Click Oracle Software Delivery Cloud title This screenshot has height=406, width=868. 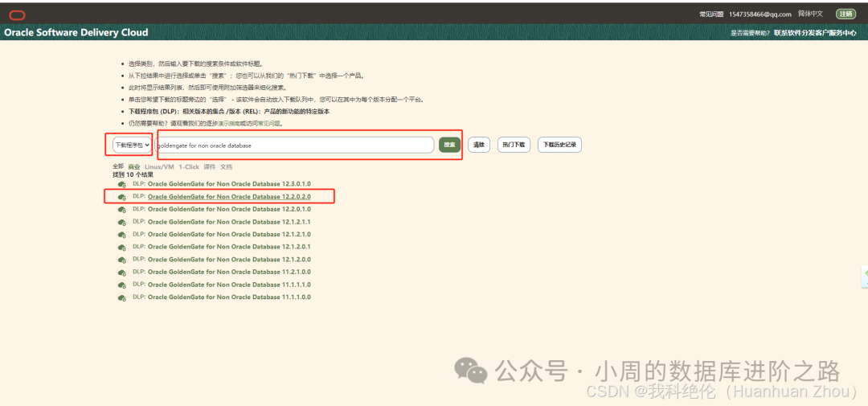[76, 33]
